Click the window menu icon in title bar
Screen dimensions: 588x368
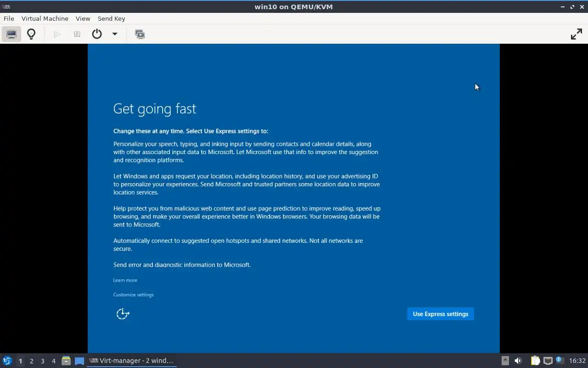pos(6,6)
